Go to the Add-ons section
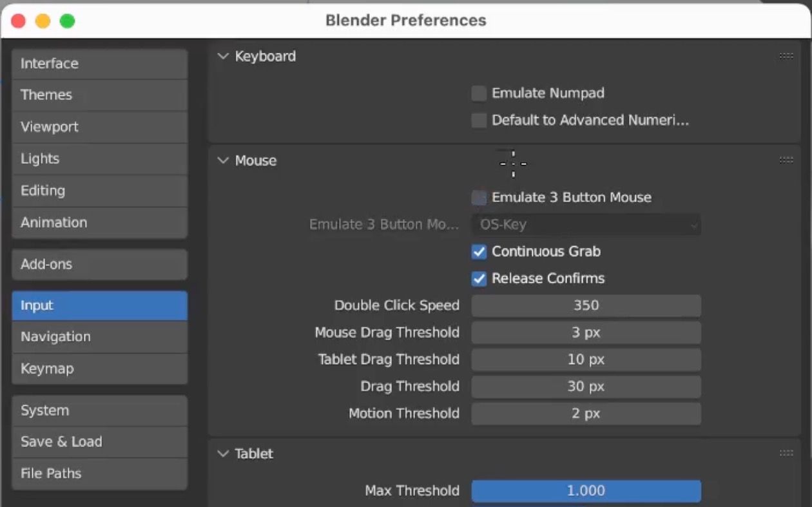Viewport: 812px width, 507px height. point(99,264)
